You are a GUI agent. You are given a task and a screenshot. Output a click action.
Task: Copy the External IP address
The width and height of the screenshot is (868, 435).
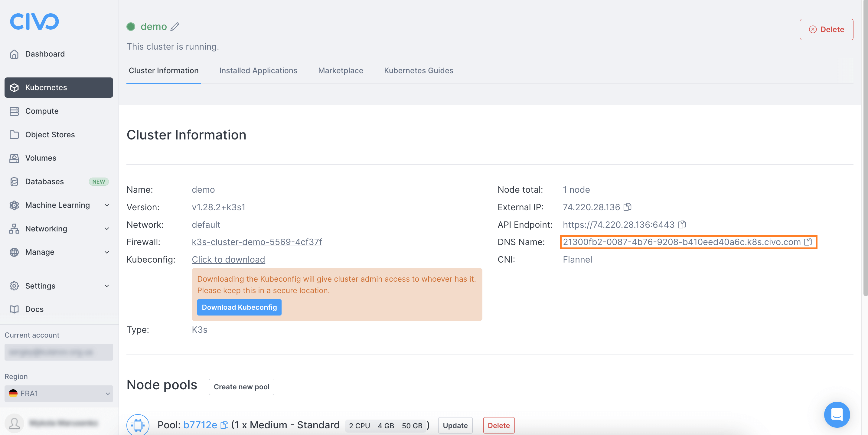(627, 207)
